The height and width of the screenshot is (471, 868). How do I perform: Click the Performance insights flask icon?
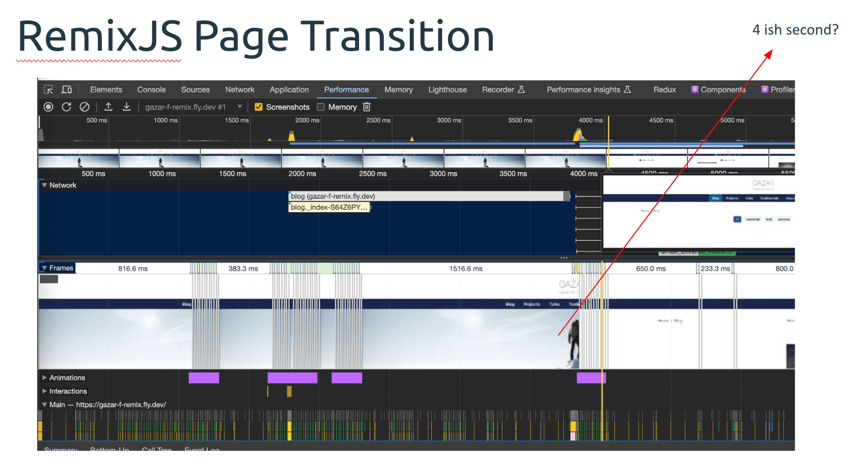[627, 90]
